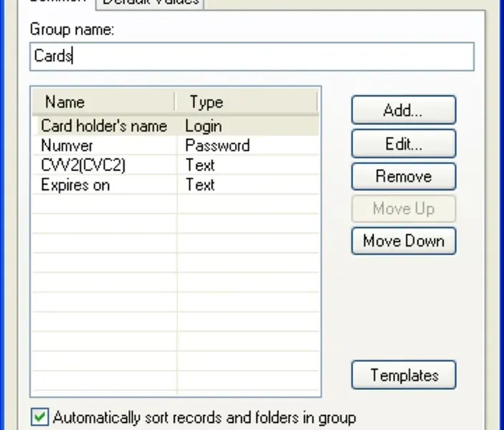Image resolution: width=504 pixels, height=430 pixels.
Task: Click the Group name text field
Action: [x=252, y=57]
